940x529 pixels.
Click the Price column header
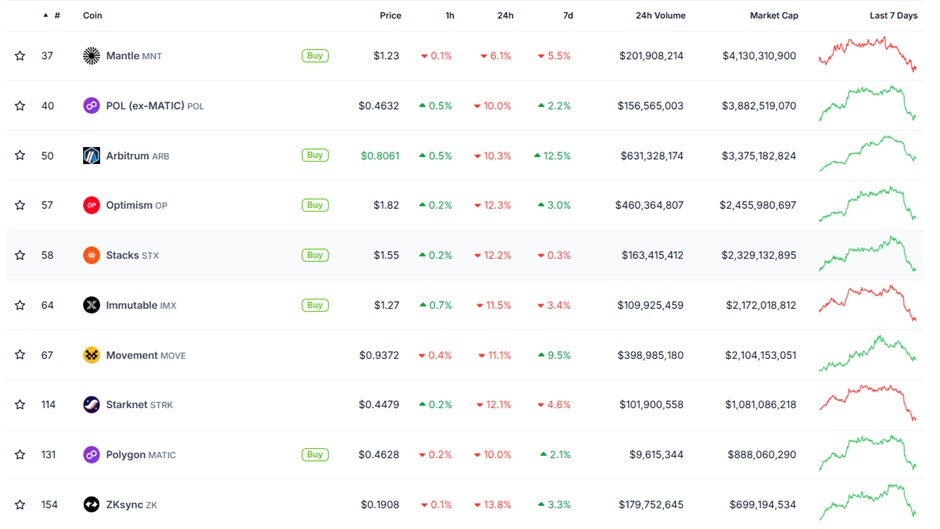point(390,16)
